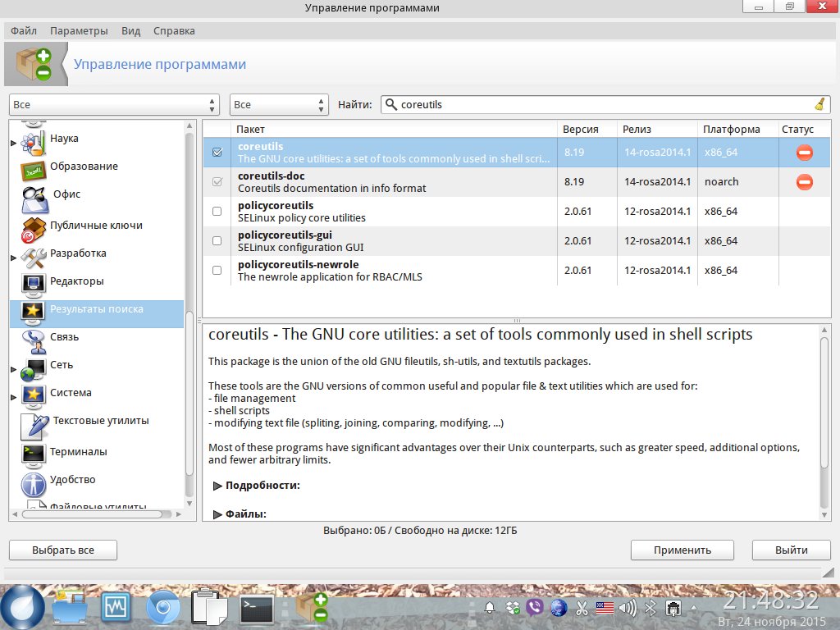
Task: Open the second Все filter dropdown
Action: click(279, 104)
